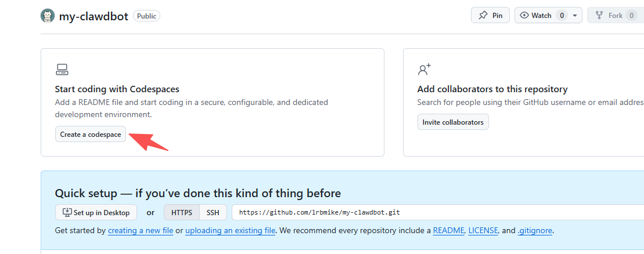Viewport: 644px width, 254px height.
Task: Click the my-clawdbot repository name
Action: pos(93,16)
